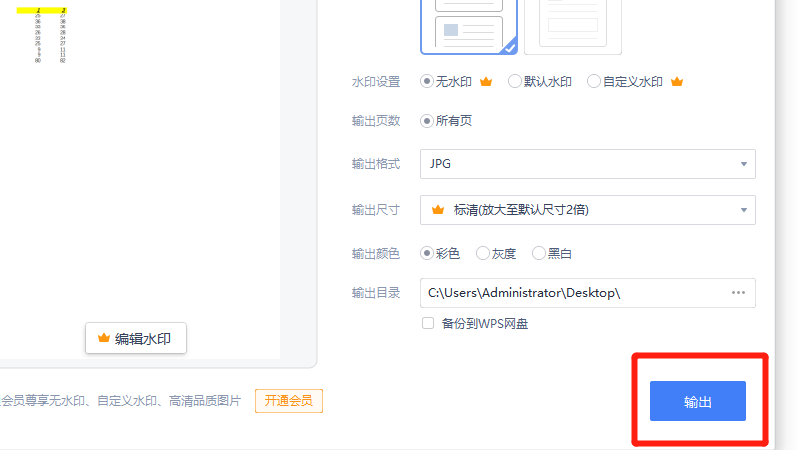Enable the 自定义水印 radio option
Image resolution: width=800 pixels, height=450 pixels.
click(x=594, y=82)
